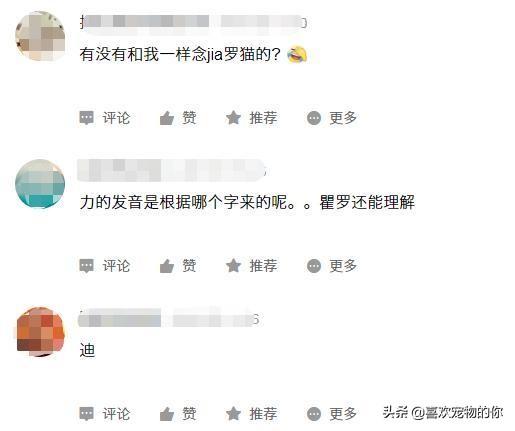Click comment bubble icon under 迪 comment

[x=87, y=414]
